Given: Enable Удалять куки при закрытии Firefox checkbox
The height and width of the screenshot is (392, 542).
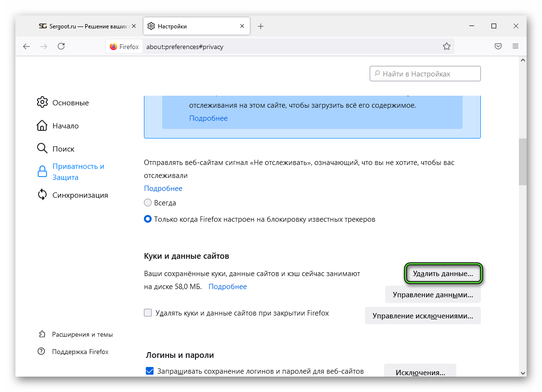Looking at the screenshot, I should 148,313.
